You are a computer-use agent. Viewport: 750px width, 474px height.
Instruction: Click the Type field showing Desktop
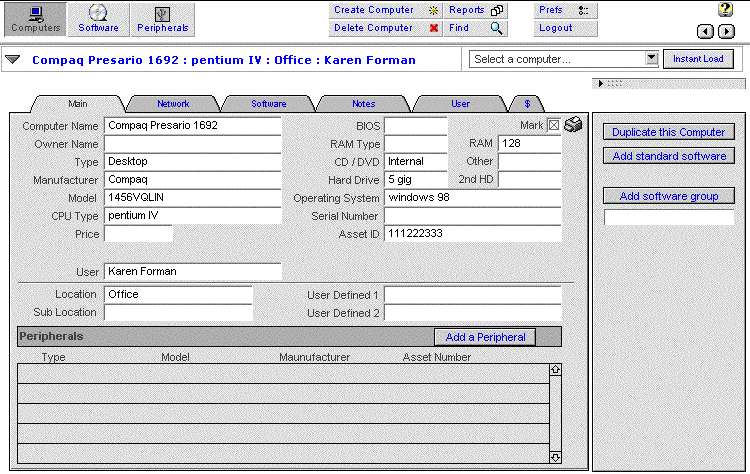pos(193,162)
